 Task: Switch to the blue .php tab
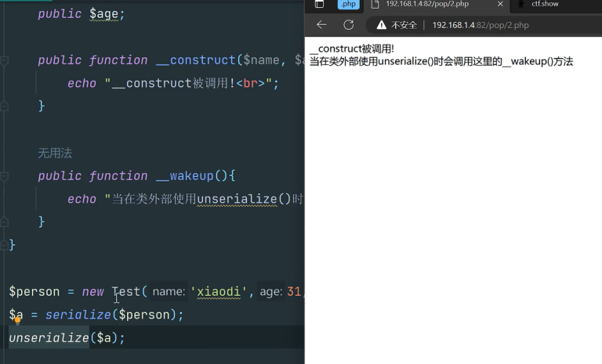(348, 5)
